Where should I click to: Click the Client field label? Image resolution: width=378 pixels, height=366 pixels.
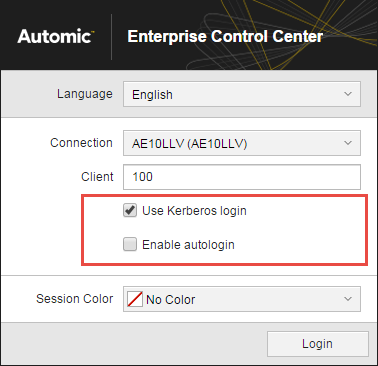[x=97, y=177]
